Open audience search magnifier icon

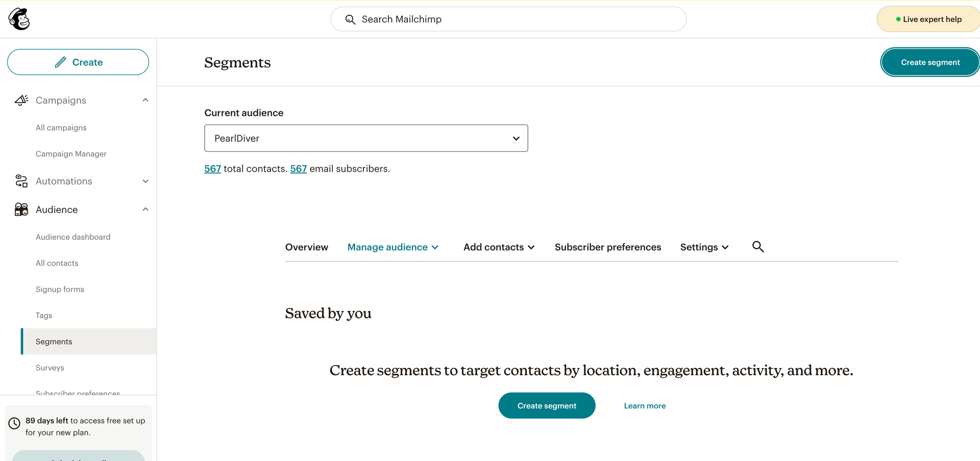point(758,247)
